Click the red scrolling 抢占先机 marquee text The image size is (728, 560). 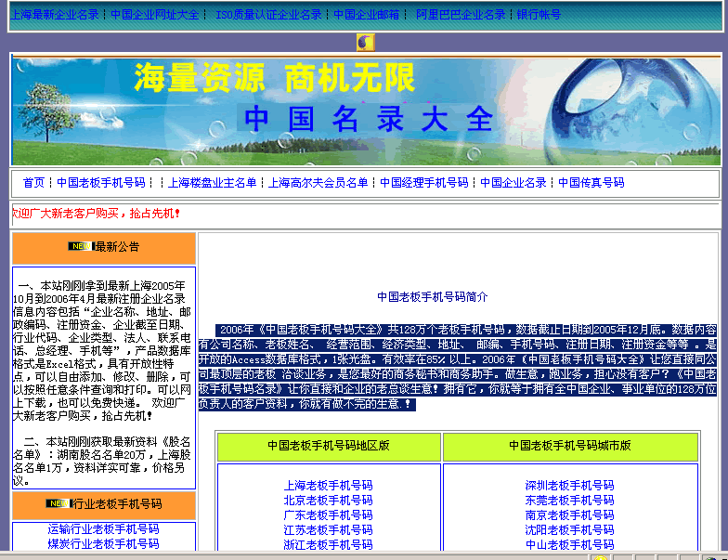tap(96, 214)
